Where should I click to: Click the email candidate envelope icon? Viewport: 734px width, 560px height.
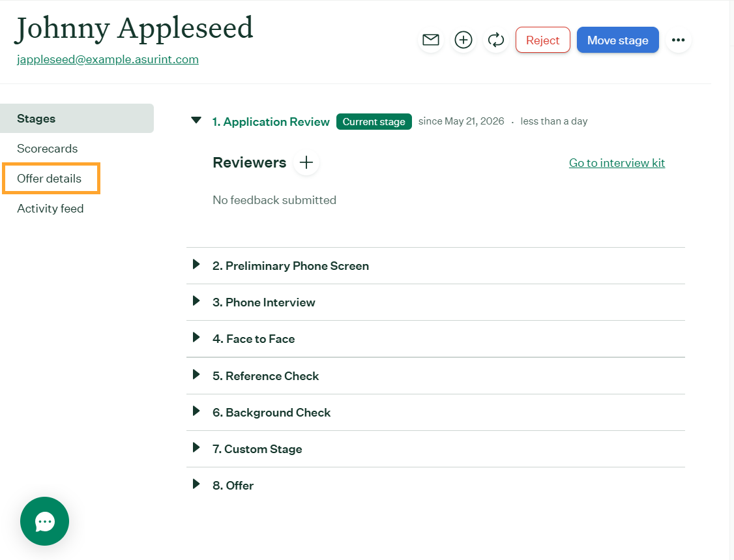tap(431, 40)
